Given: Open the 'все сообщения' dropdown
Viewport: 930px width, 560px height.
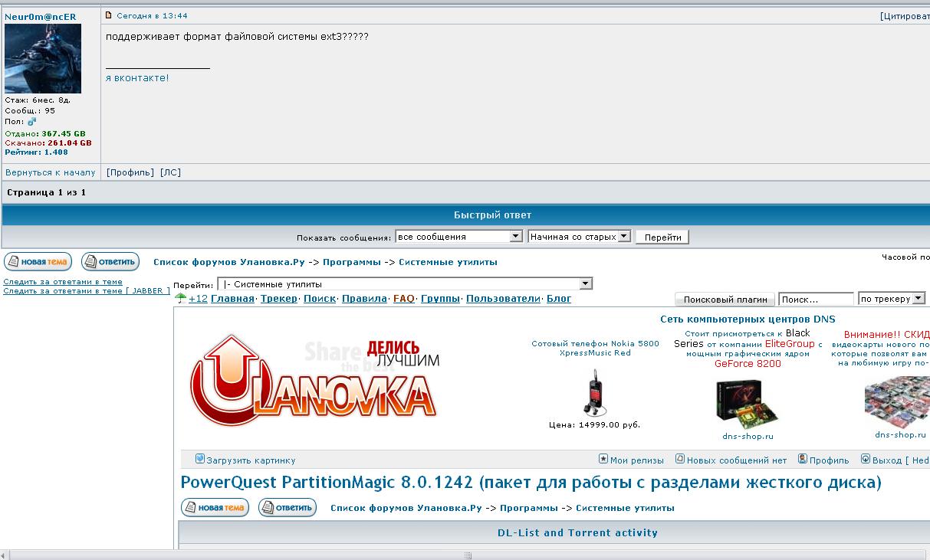Looking at the screenshot, I should (458, 237).
